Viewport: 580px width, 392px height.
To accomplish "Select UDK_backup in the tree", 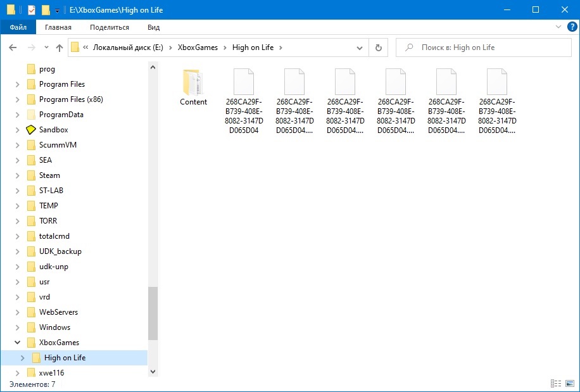I will (x=60, y=251).
